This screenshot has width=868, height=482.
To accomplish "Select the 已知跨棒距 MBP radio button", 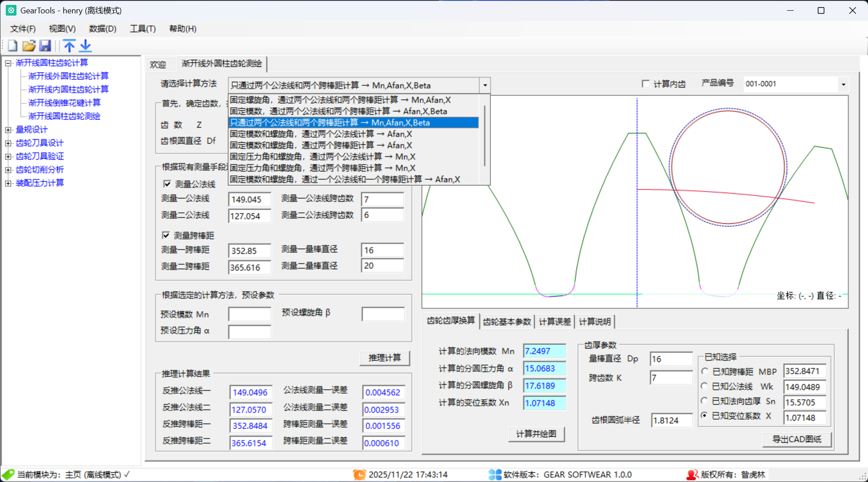I will [x=705, y=371].
